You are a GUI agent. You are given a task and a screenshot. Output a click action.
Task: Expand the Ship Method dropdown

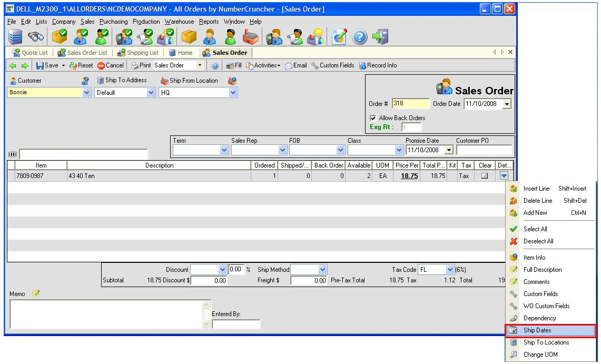322,270
